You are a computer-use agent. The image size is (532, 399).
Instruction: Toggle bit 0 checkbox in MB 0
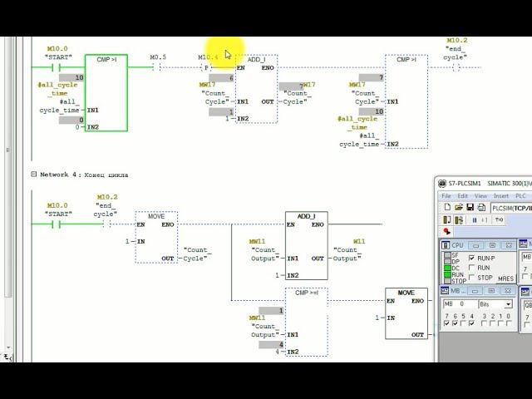(509, 323)
